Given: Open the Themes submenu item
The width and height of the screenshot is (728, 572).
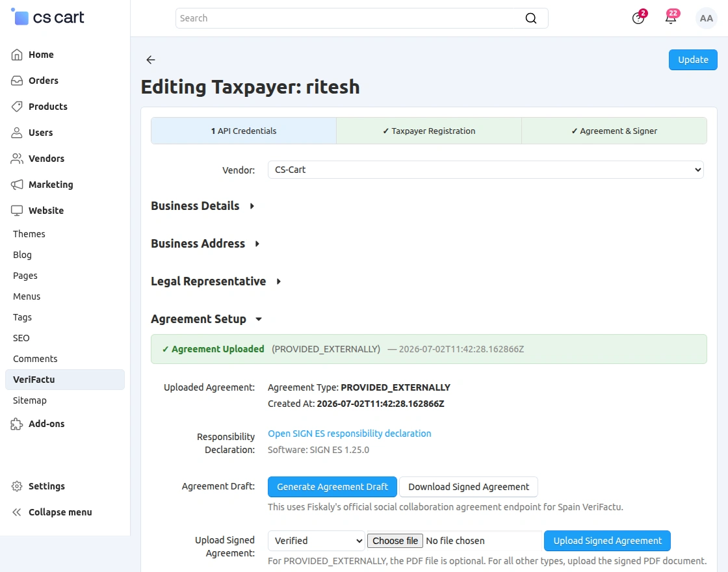Looking at the screenshot, I should (29, 234).
